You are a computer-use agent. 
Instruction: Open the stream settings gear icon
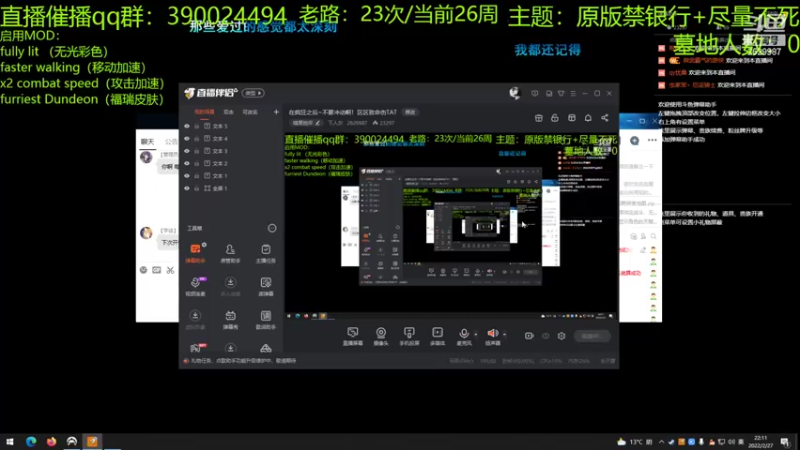561,336
